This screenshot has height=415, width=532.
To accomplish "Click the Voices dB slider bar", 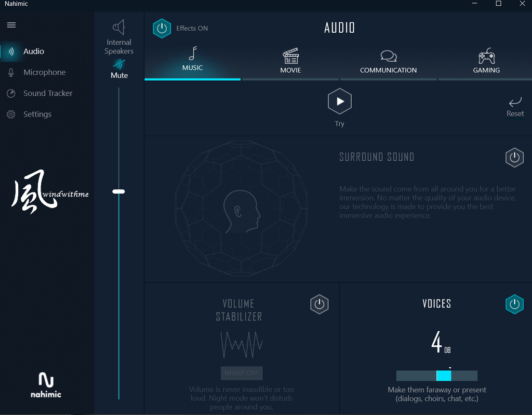I will [x=437, y=375].
